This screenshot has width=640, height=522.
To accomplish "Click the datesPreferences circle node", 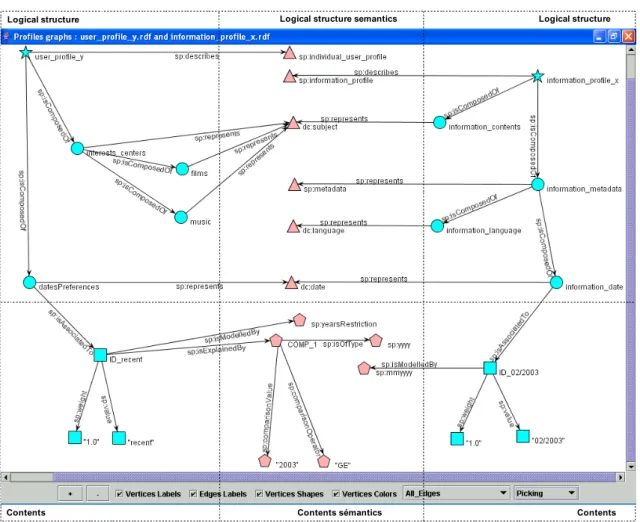I will 29,282.
